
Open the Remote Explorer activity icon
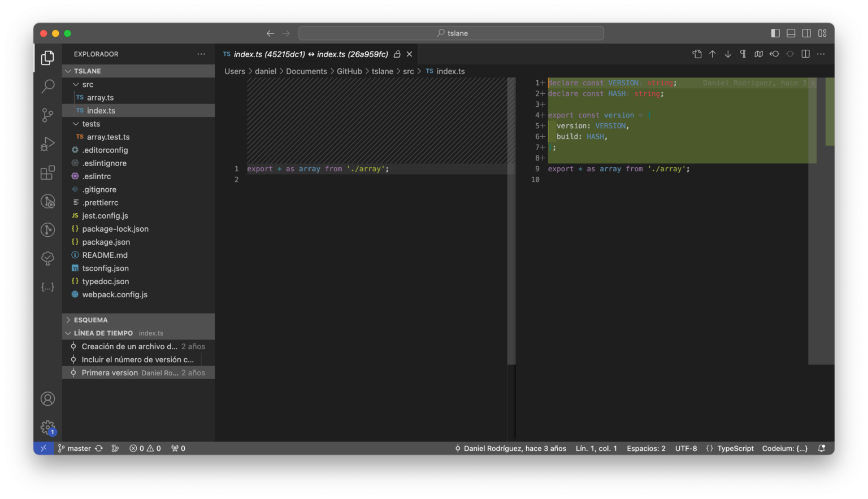47,201
